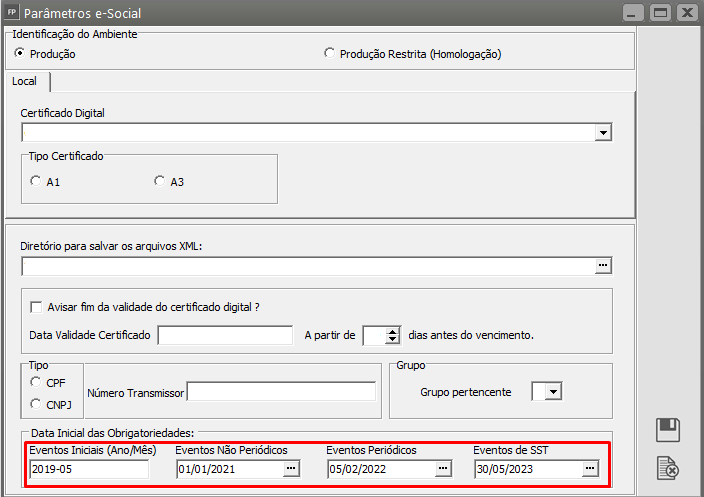Screen dimensions: 704x497
Task: Open date picker for Eventos Não Periódicos
Action: [291, 468]
